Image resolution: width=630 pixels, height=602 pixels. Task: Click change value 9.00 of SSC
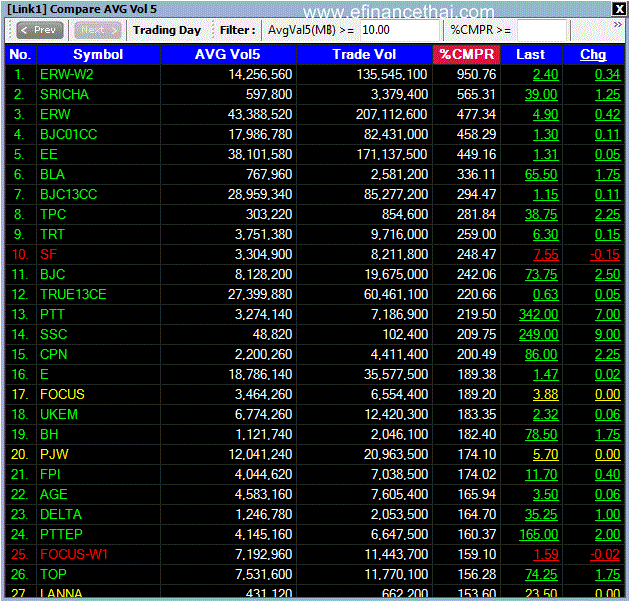[x=608, y=335]
